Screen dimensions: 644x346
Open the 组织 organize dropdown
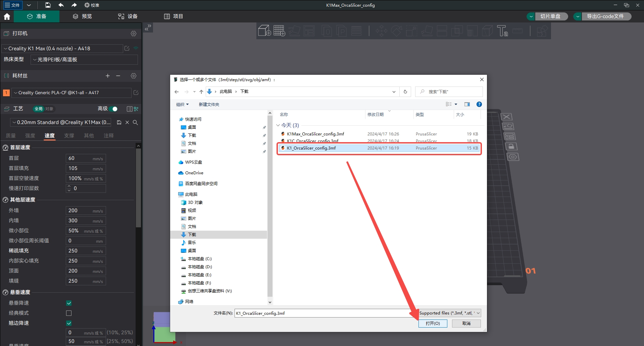(182, 104)
